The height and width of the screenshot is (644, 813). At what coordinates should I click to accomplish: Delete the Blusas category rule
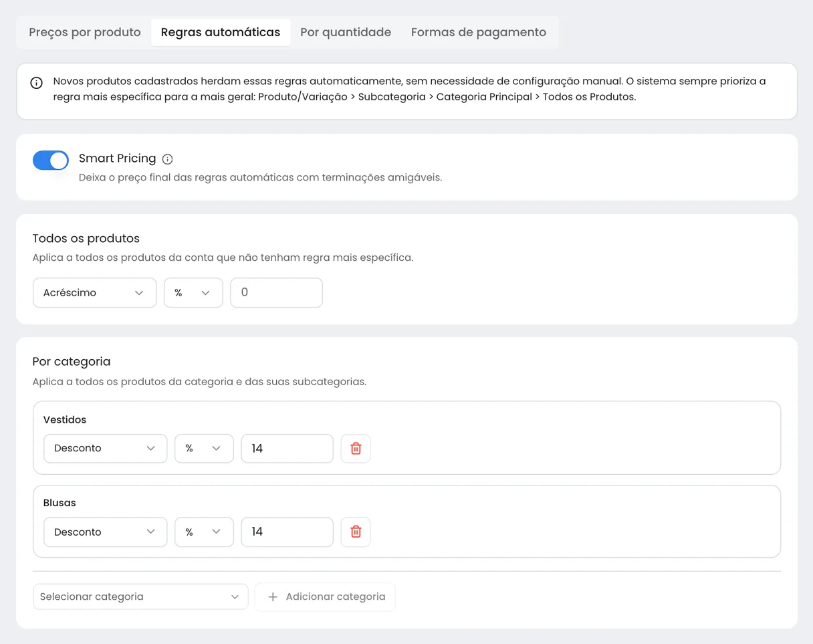click(x=356, y=532)
